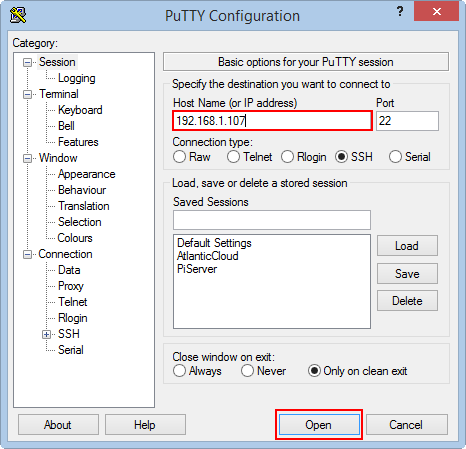Click the Open button to connect
This screenshot has height=449, width=466.
(x=319, y=425)
